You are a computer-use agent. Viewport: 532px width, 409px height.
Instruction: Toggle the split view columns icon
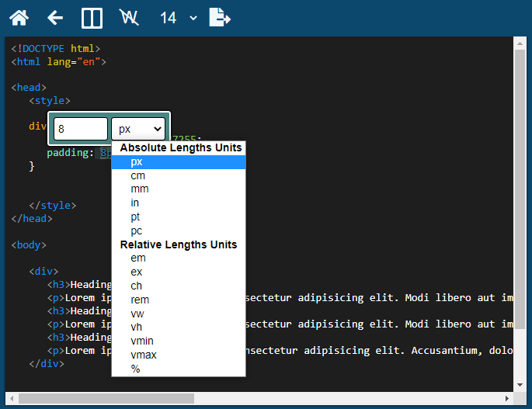click(92, 18)
